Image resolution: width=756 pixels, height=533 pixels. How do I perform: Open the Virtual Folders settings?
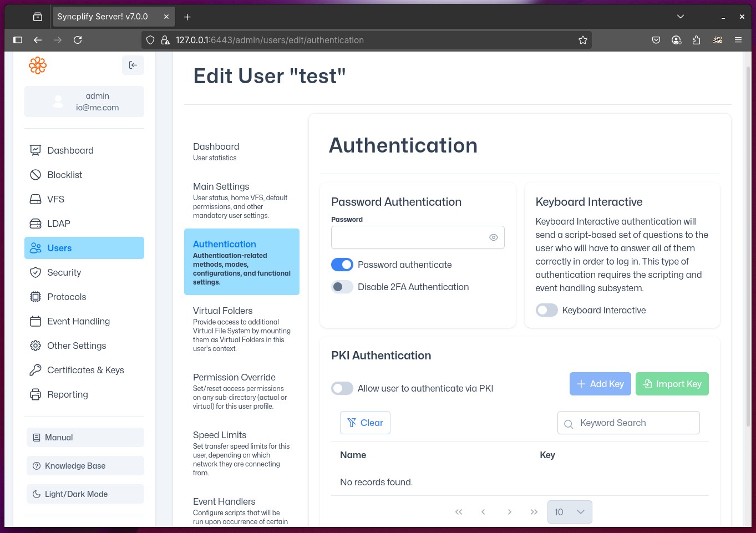(x=222, y=311)
